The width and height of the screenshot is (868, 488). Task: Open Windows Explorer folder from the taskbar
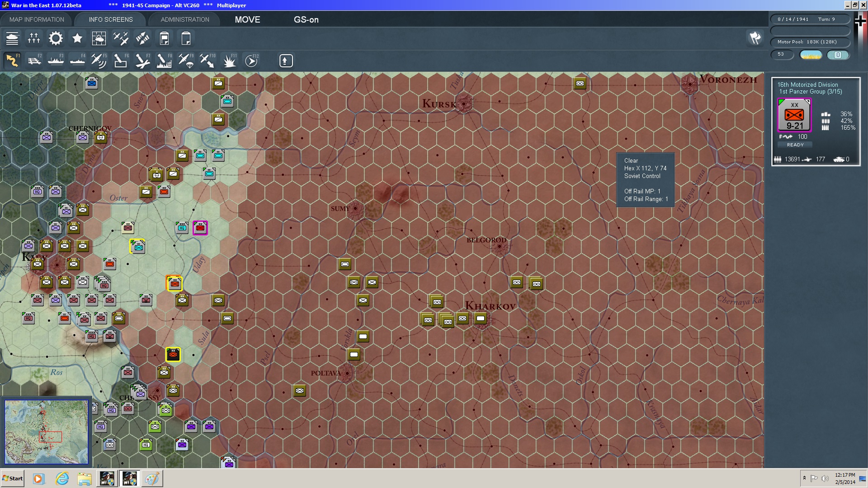[85, 479]
